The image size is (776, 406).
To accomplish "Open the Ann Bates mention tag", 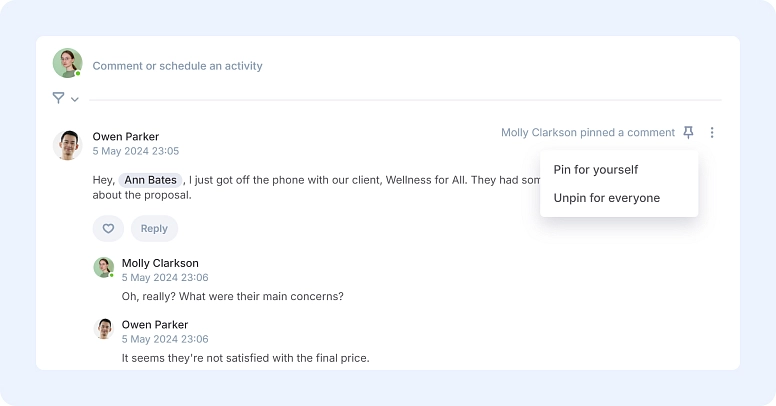I will pyautogui.click(x=150, y=180).
